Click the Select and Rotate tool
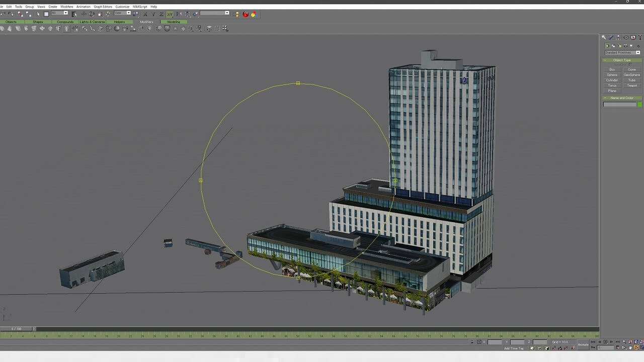This screenshot has width=644, height=362. (x=92, y=14)
